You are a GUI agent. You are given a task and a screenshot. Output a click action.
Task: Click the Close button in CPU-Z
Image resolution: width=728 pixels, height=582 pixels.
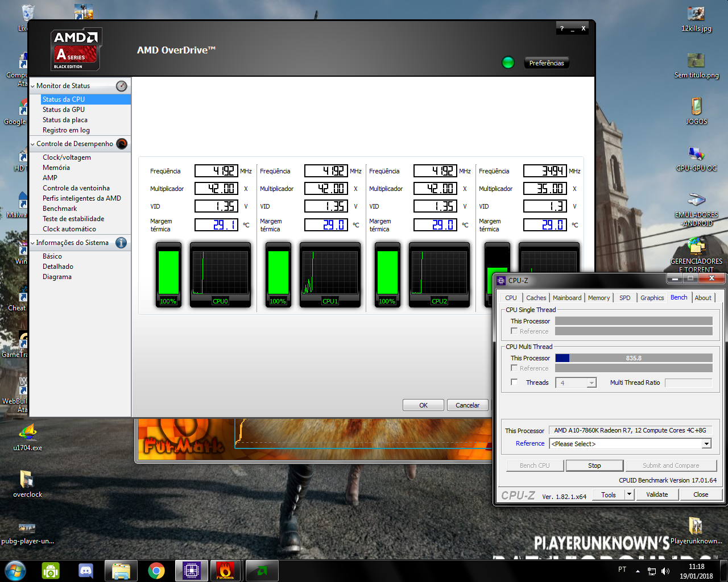(701, 494)
